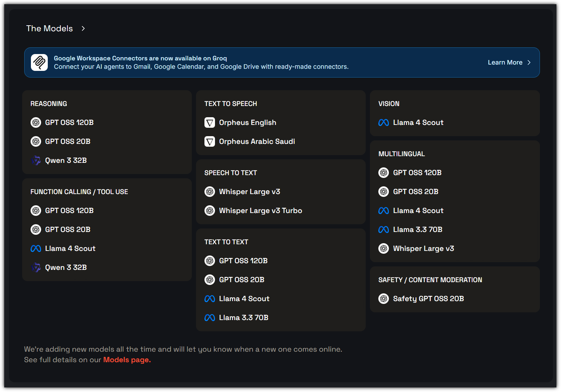The height and width of the screenshot is (392, 561).
Task: Click OpenAI icon beside Whisper Large v3 in Speech to Text
Action: [210, 192]
